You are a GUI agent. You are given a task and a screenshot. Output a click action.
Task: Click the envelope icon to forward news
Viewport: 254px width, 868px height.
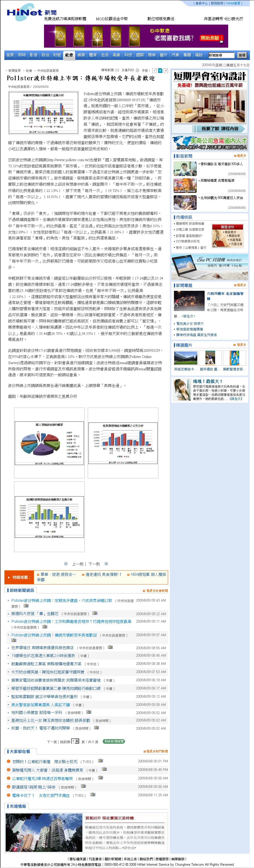(117, 70)
